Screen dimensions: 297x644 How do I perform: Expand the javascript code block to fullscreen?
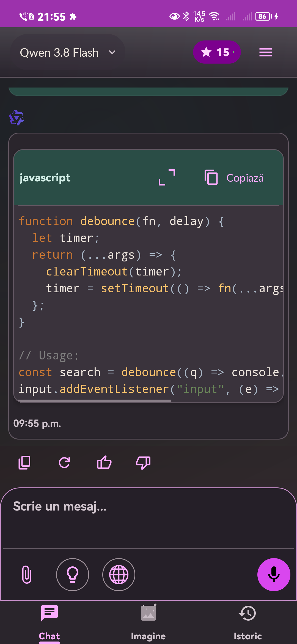click(x=167, y=178)
